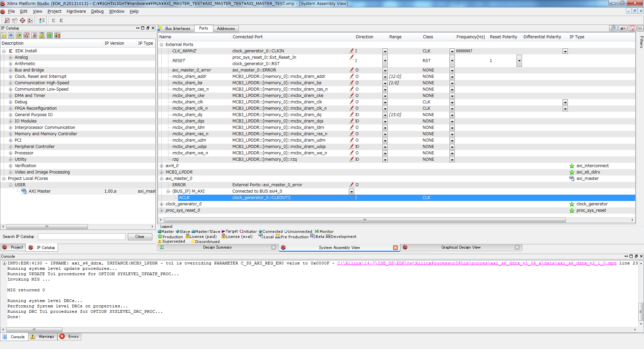
Task: Open the Direction dropdown for CLK_66MHZ
Action: [385, 51]
